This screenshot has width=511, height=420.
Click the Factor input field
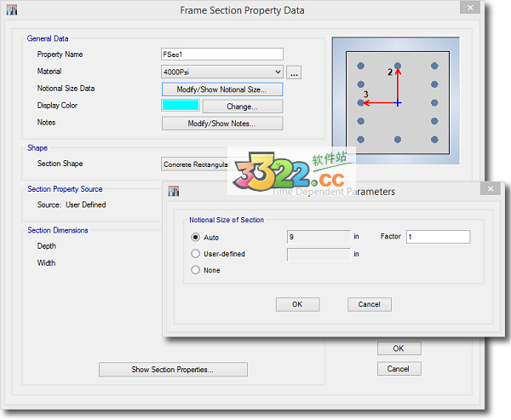pyautogui.click(x=438, y=237)
